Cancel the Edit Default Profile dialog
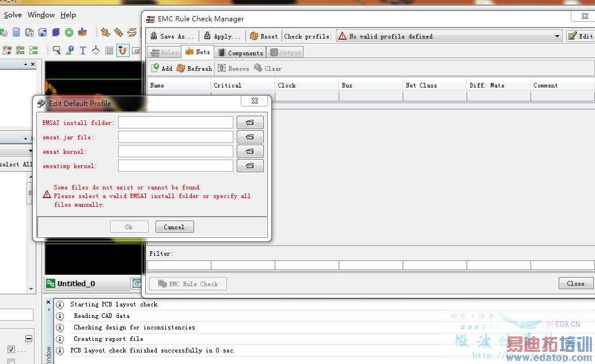 [174, 227]
